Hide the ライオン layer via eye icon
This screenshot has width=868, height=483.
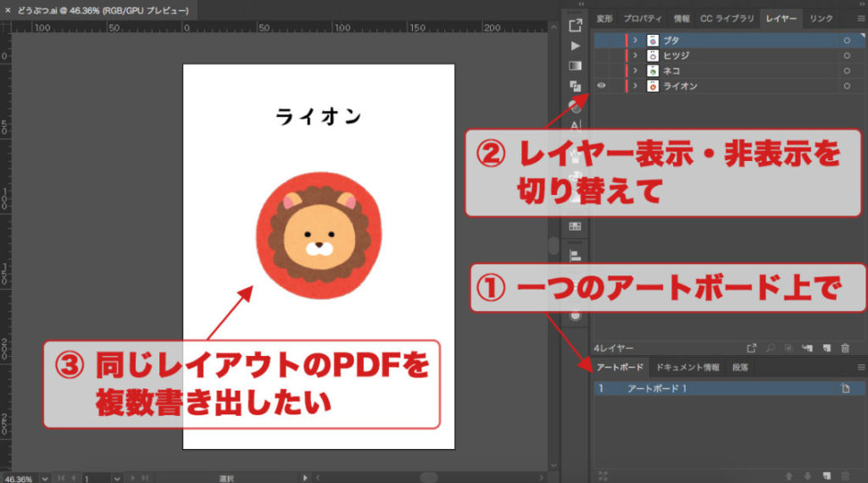pyautogui.click(x=601, y=86)
